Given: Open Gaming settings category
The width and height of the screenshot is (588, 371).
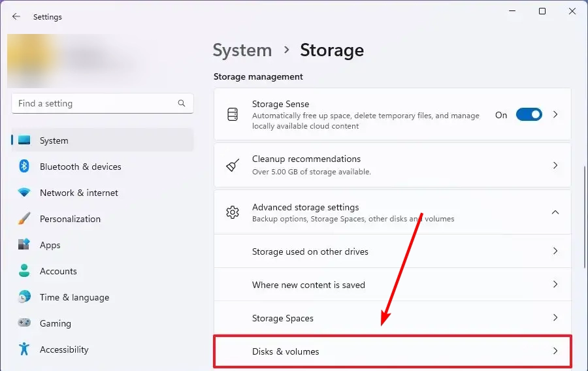Looking at the screenshot, I should click(x=103, y=323).
